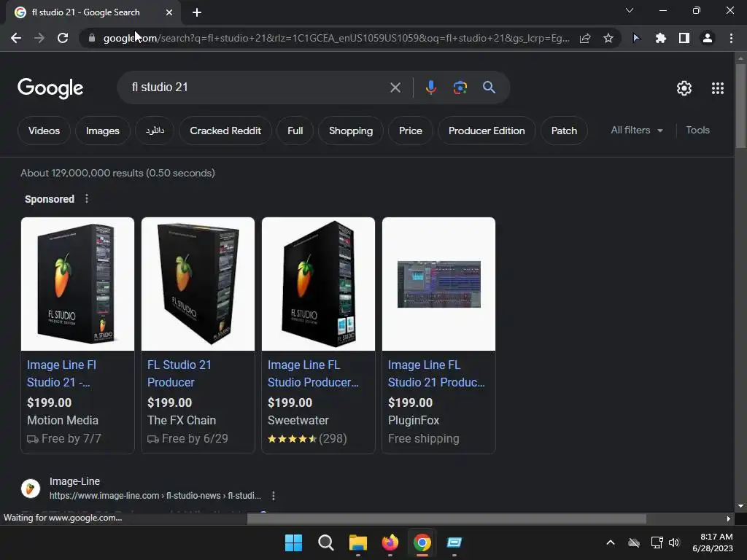Screen dimensions: 747x560
Task: Bookmark this page with the star icon
Action: (608, 38)
